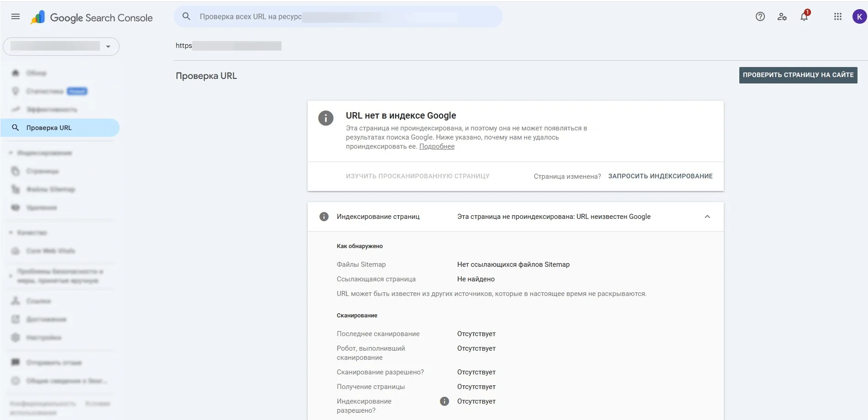The height and width of the screenshot is (420, 868).
Task: Open the users and settings icon
Action: [782, 16]
